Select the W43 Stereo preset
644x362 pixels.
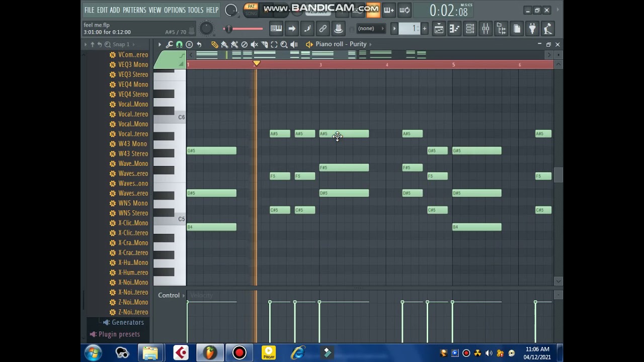click(x=129, y=154)
